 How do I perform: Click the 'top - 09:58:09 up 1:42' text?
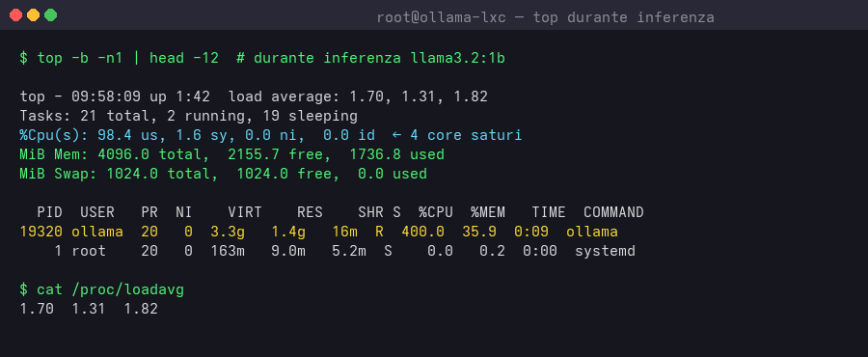click(x=115, y=96)
